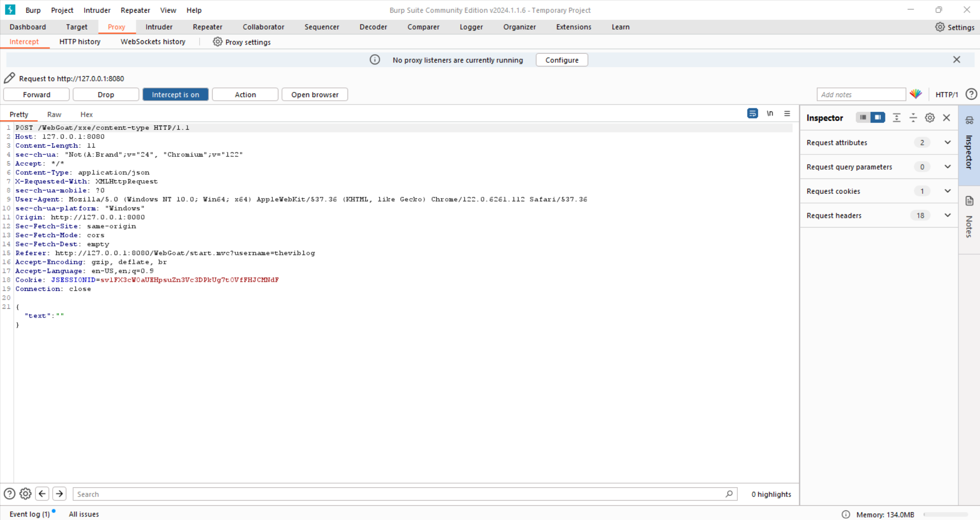
Task: Open search settings gear at bottom
Action: tap(26, 494)
